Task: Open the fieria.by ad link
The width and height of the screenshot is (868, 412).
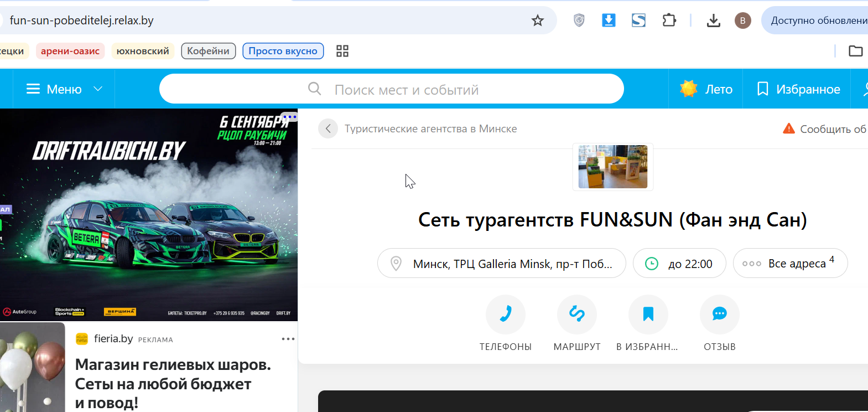Action: [113, 339]
